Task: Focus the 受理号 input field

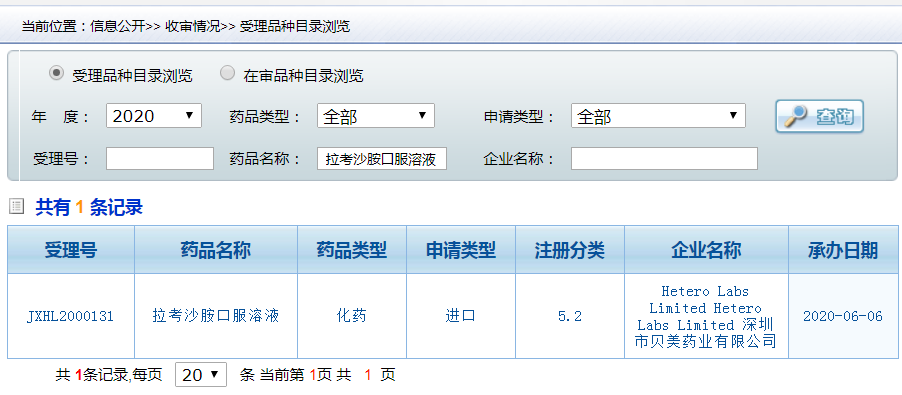Action: click(x=160, y=159)
